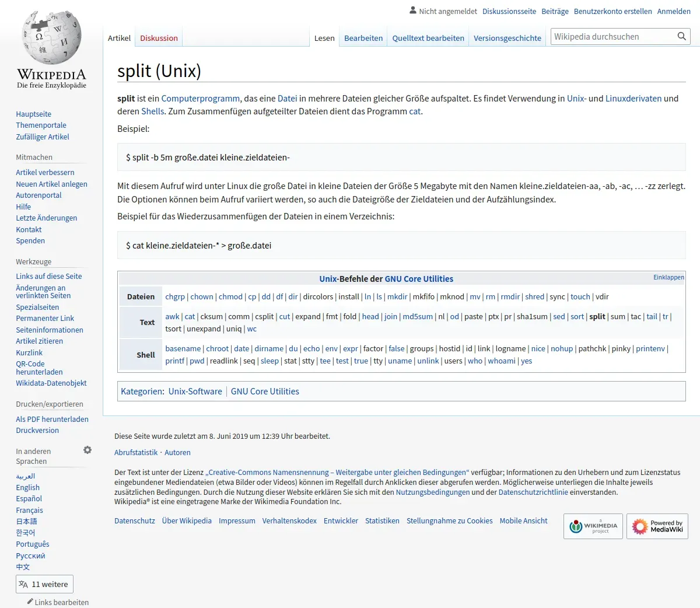Click Anmelden link
The image size is (700, 608).
click(x=674, y=11)
